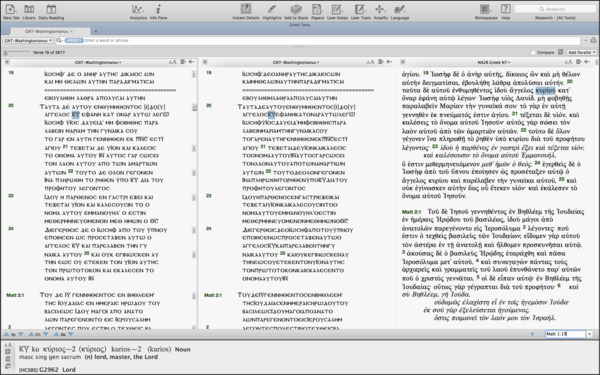Click G2962 key number in Instant Details
The width and height of the screenshot is (600, 375).
pyautogui.click(x=49, y=370)
